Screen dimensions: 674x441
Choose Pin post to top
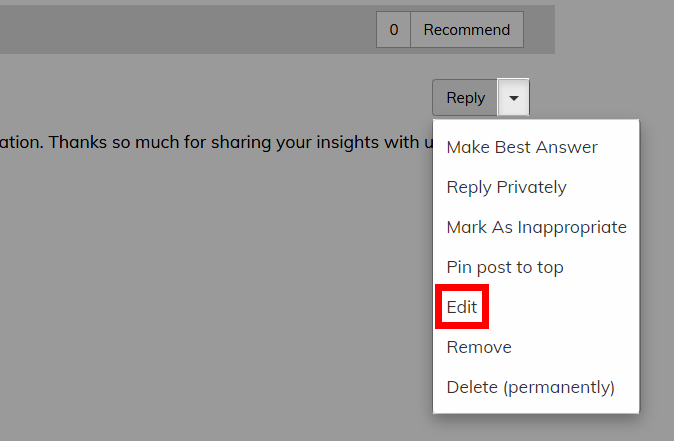click(505, 267)
